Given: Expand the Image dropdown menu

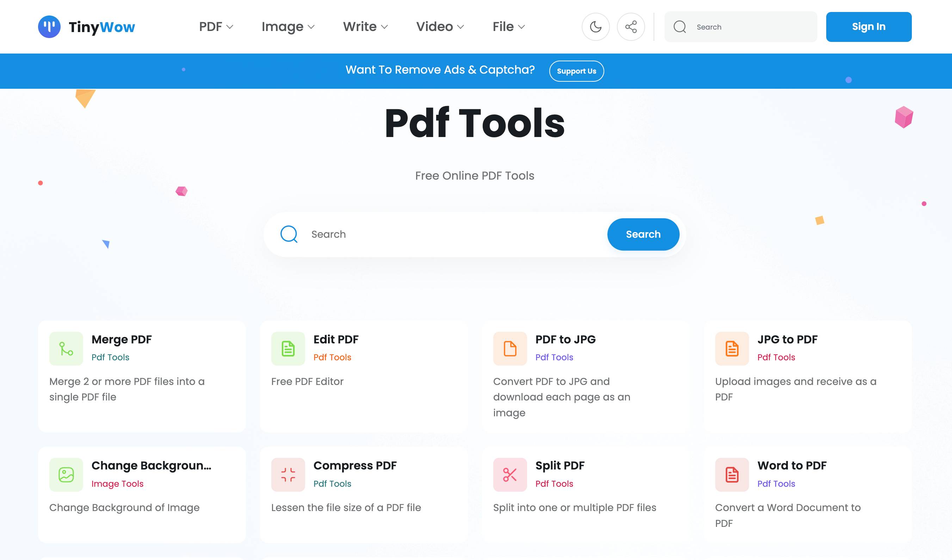Looking at the screenshot, I should 288,27.
